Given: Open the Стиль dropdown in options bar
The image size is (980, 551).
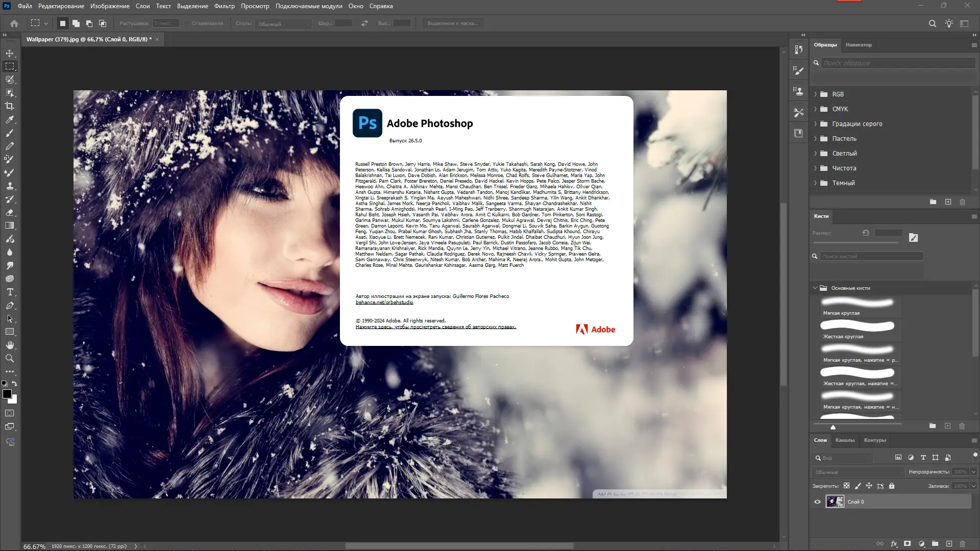Looking at the screenshot, I should coord(284,24).
